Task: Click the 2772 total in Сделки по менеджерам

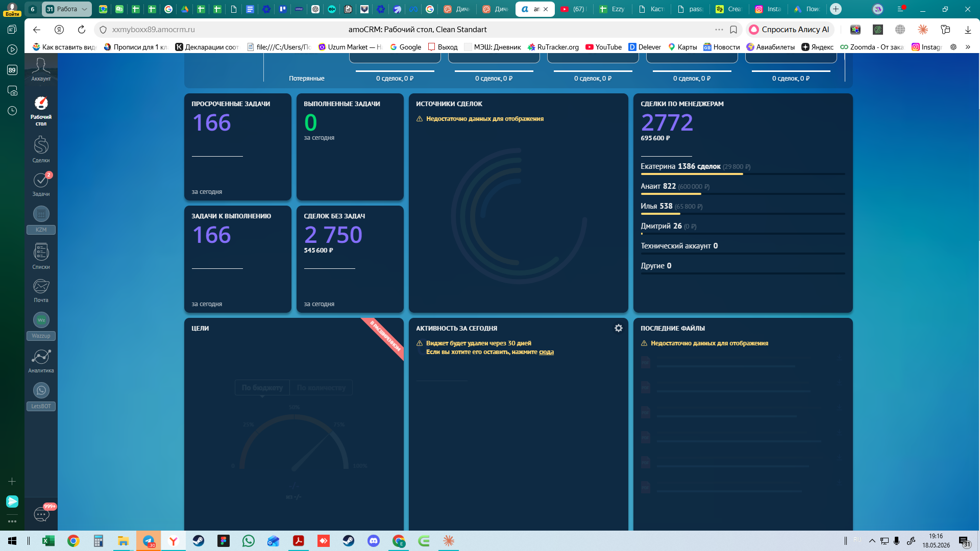Action: point(667,122)
